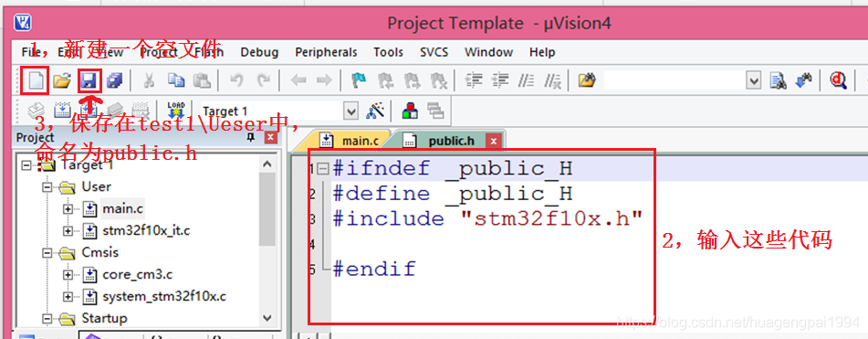The width and height of the screenshot is (868, 339).
Task: Open Target Options with the wand icon
Action: click(x=375, y=111)
